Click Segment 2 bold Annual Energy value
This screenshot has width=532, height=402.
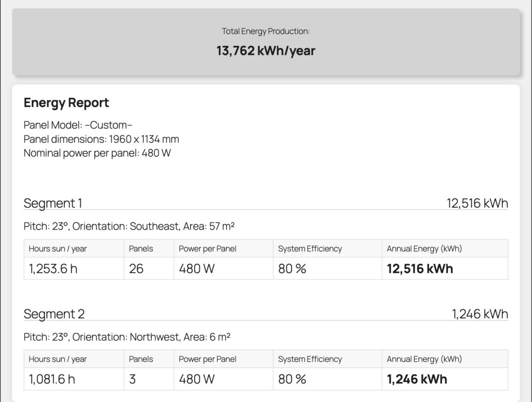coord(417,379)
